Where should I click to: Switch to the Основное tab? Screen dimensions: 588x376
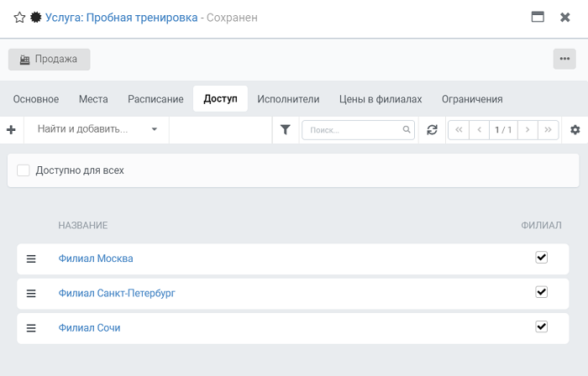tap(36, 99)
